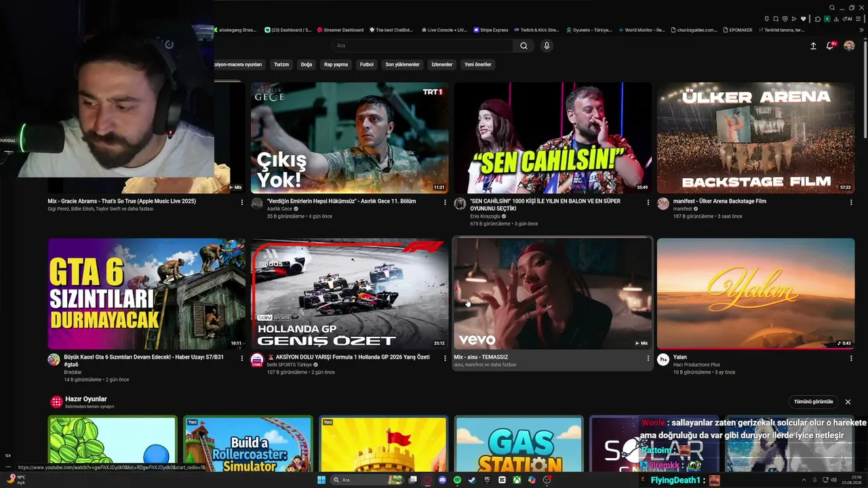Screen dimensions: 868x488
Task: Click the Tümünü görüntüle button
Action: click(x=814, y=402)
